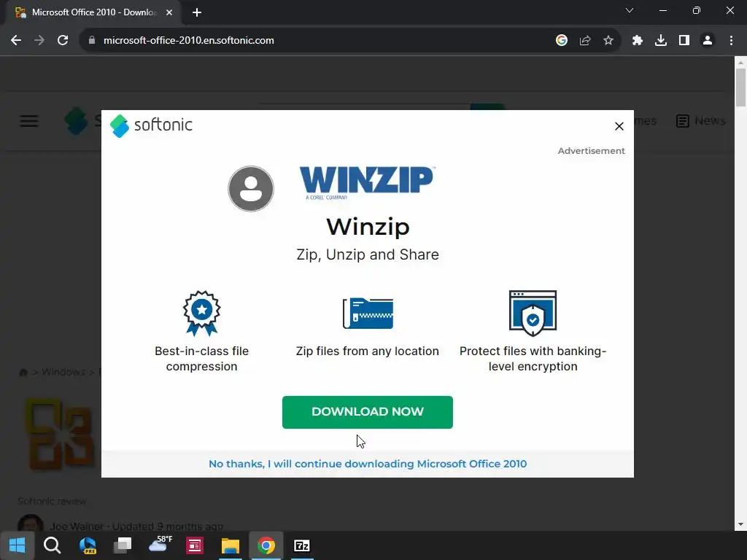Toggle the Chrome side panel
Screen dimensions: 747x560
pos(684,41)
